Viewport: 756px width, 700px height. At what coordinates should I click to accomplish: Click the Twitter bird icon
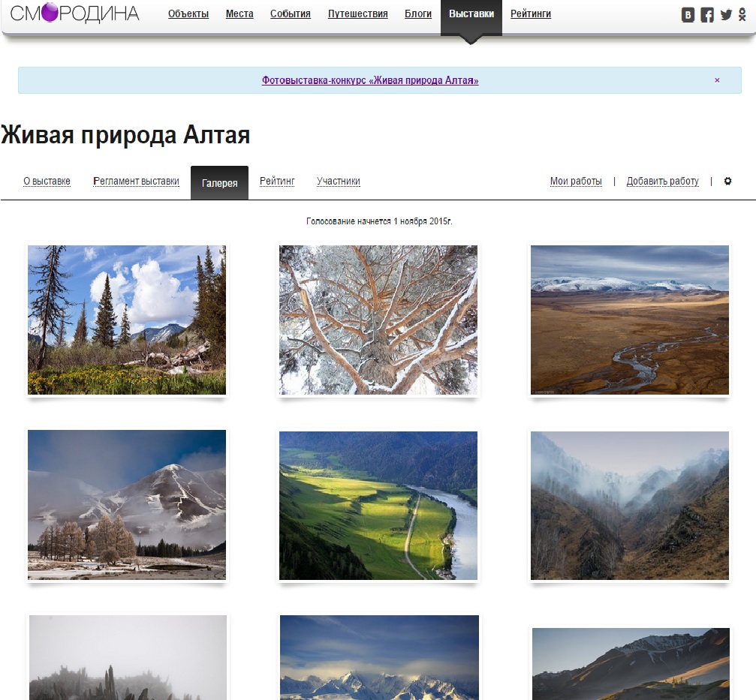726,14
